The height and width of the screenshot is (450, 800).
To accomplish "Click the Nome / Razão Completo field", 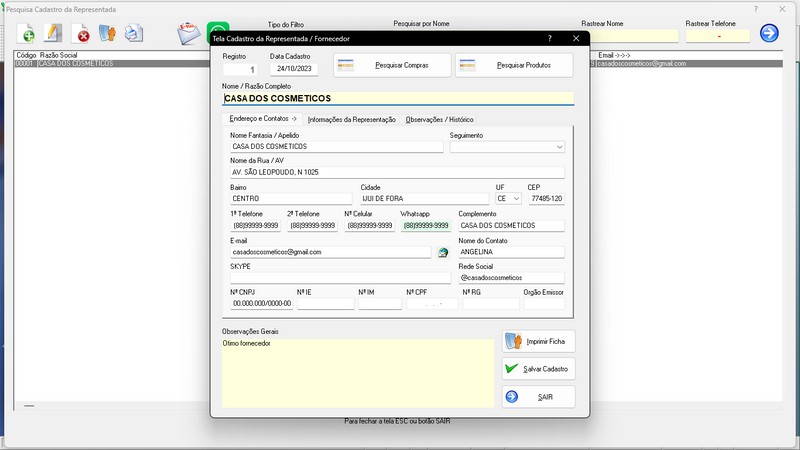I will [x=398, y=98].
